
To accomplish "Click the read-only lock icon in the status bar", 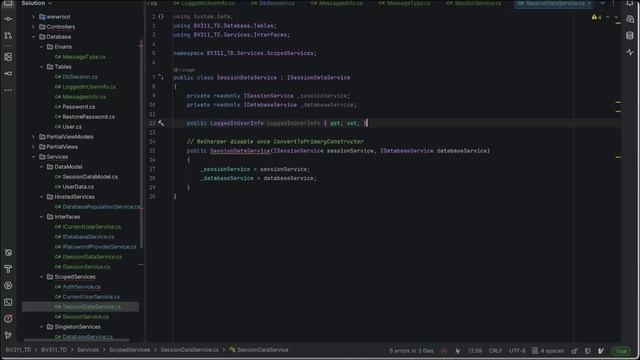I will tap(575, 351).
